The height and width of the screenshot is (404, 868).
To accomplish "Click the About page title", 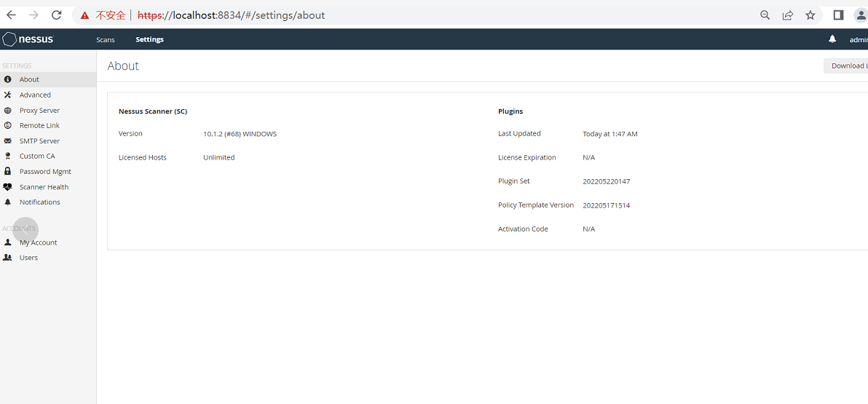I will (x=123, y=66).
